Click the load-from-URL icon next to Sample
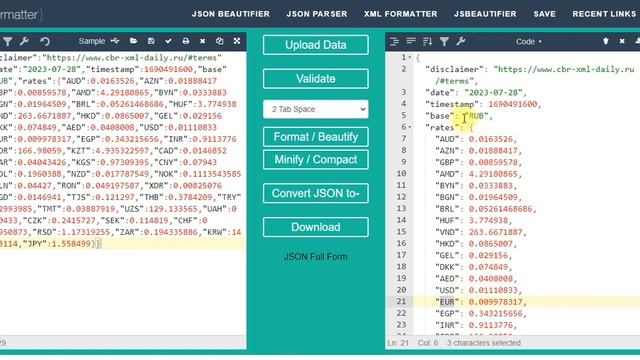Image resolution: width=640 pixels, height=360 pixels. pyautogui.click(x=115, y=41)
